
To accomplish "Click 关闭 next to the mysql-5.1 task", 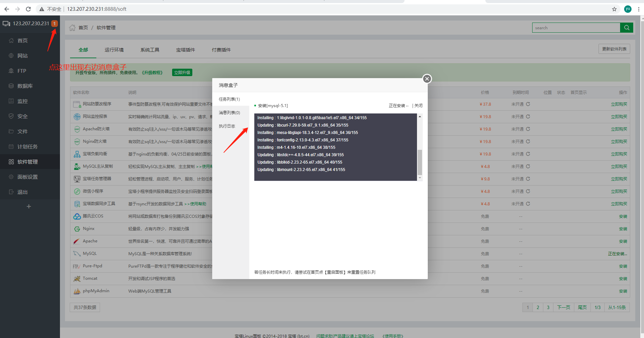I will pos(418,106).
